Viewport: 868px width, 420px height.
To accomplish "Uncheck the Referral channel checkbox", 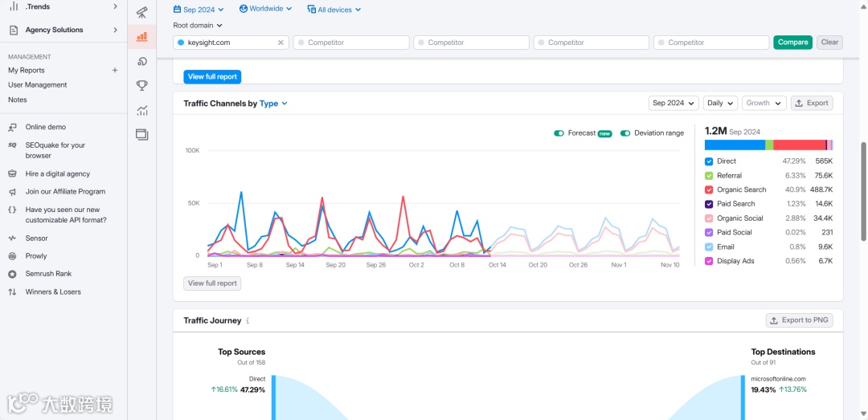I will point(709,175).
